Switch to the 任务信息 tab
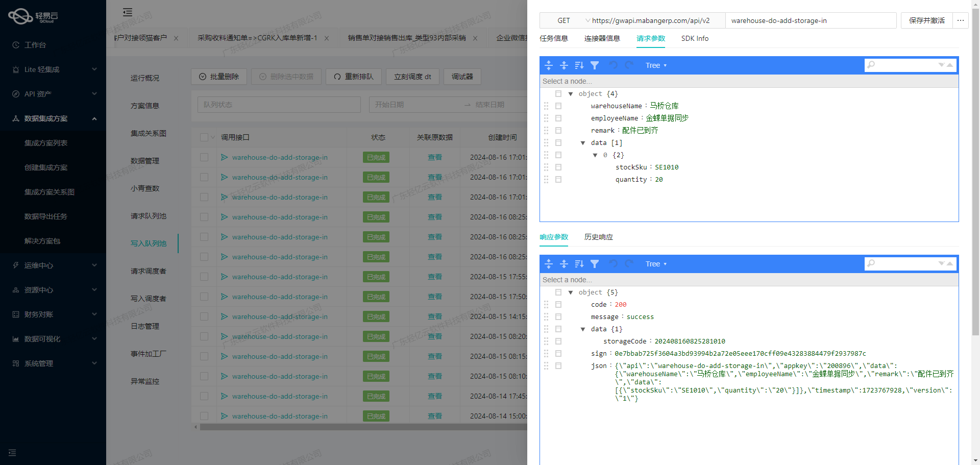Screen dimensions: 980x465 (554, 38)
